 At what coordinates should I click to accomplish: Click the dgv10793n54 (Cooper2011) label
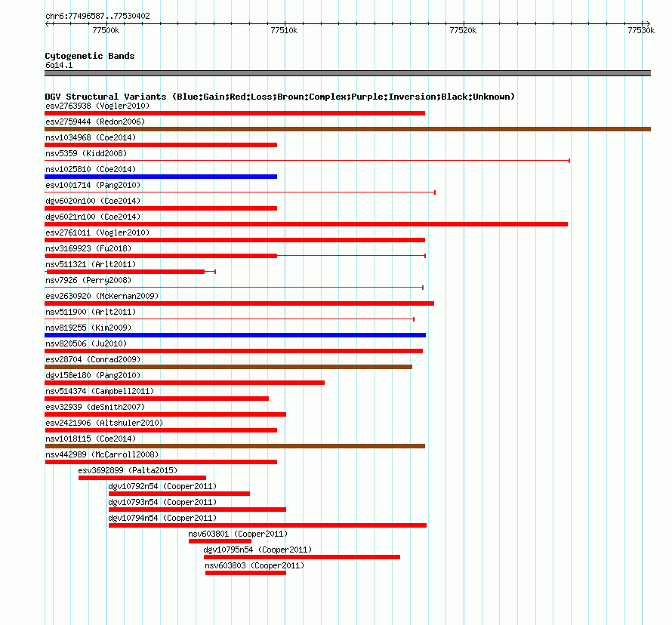pos(162,502)
